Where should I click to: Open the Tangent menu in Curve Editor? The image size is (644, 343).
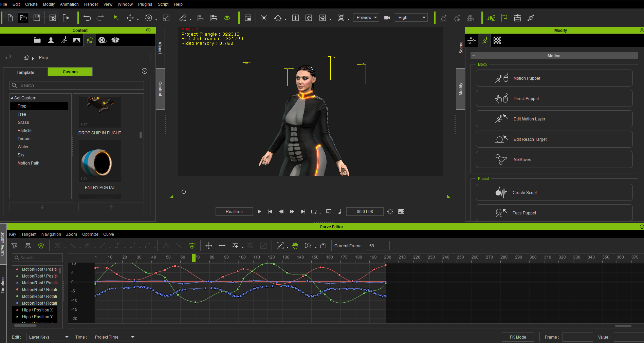[29, 234]
